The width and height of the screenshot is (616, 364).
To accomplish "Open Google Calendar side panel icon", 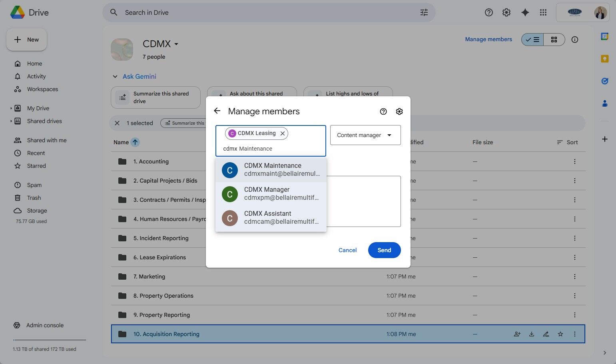I will [x=605, y=36].
